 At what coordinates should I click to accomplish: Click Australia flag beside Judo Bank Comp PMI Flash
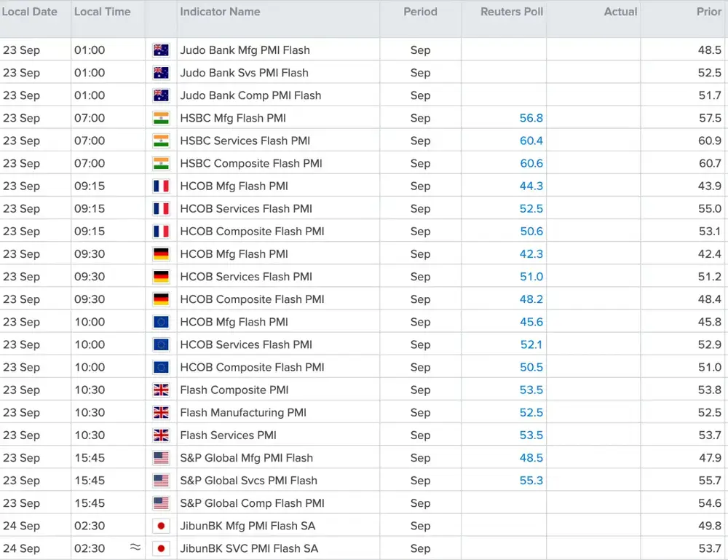(x=161, y=95)
